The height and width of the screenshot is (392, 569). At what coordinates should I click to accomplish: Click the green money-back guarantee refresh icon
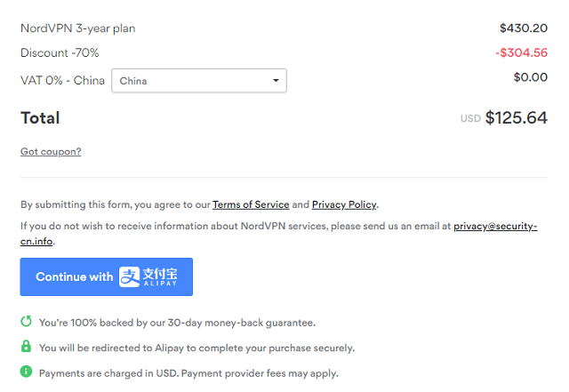(27, 322)
